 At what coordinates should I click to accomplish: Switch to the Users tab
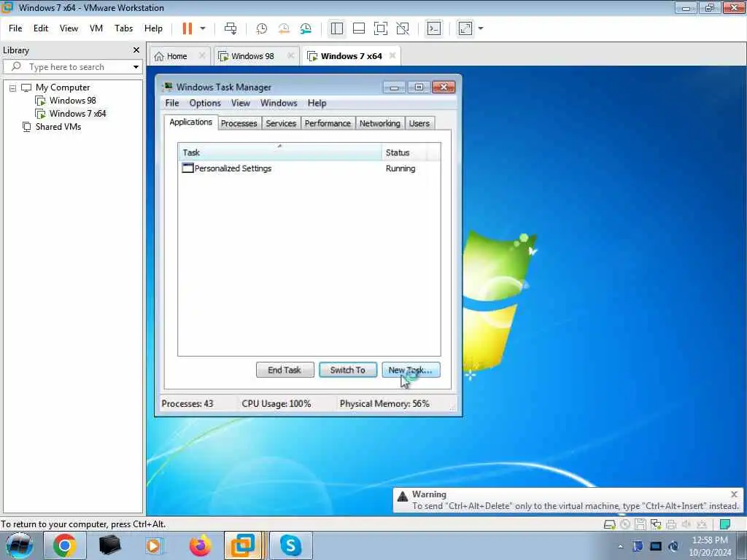coord(419,123)
